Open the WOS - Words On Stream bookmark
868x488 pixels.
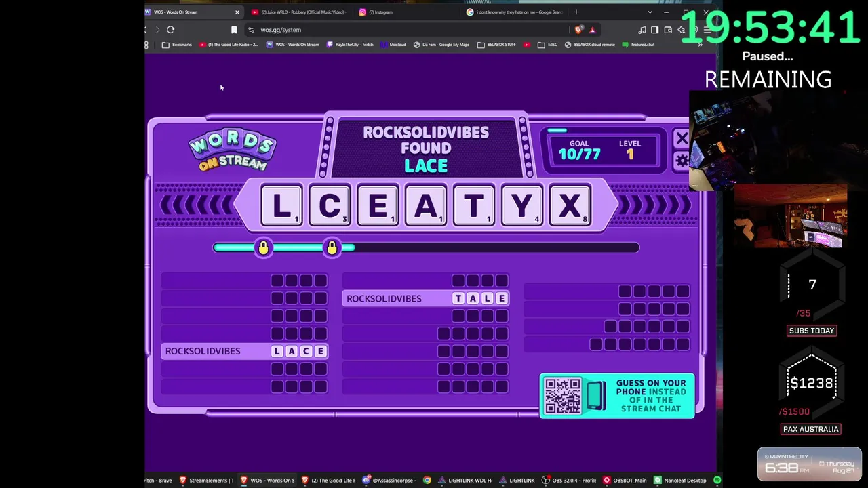click(x=292, y=45)
